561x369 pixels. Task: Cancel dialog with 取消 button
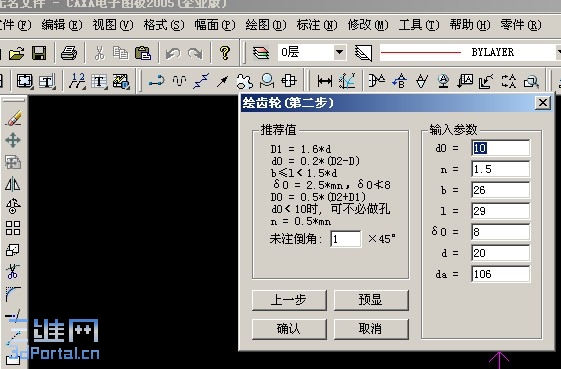[371, 329]
